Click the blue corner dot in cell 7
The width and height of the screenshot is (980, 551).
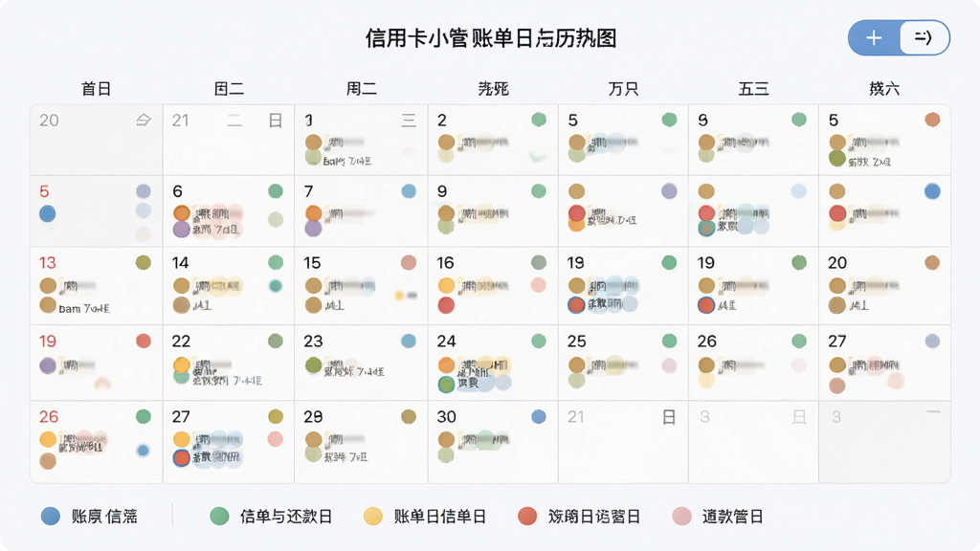pos(409,191)
